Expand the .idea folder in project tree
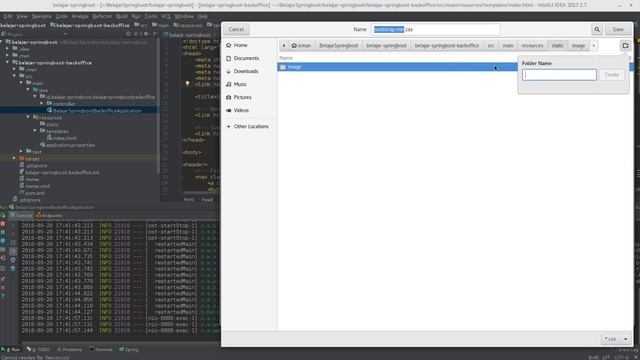The width and height of the screenshot is (640, 360). coord(7,49)
